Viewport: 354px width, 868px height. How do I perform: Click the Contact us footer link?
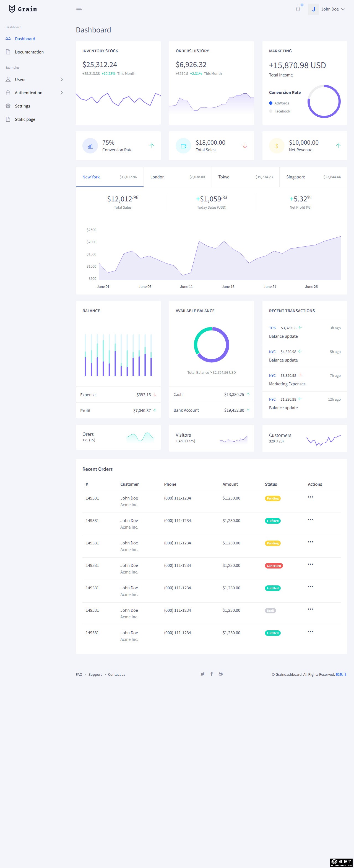pyautogui.click(x=116, y=674)
